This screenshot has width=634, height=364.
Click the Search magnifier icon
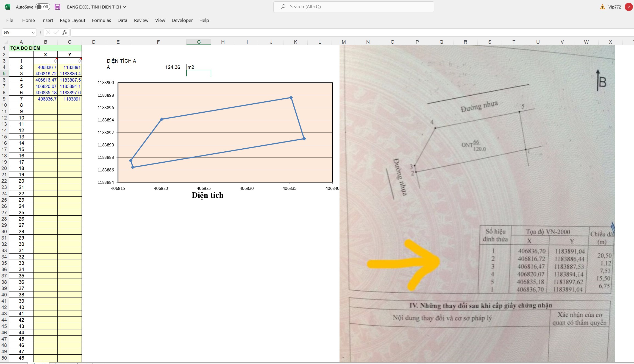(x=283, y=7)
